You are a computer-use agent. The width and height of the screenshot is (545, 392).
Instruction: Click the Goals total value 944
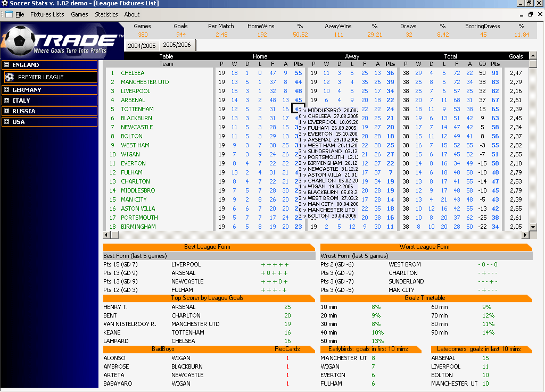click(181, 35)
